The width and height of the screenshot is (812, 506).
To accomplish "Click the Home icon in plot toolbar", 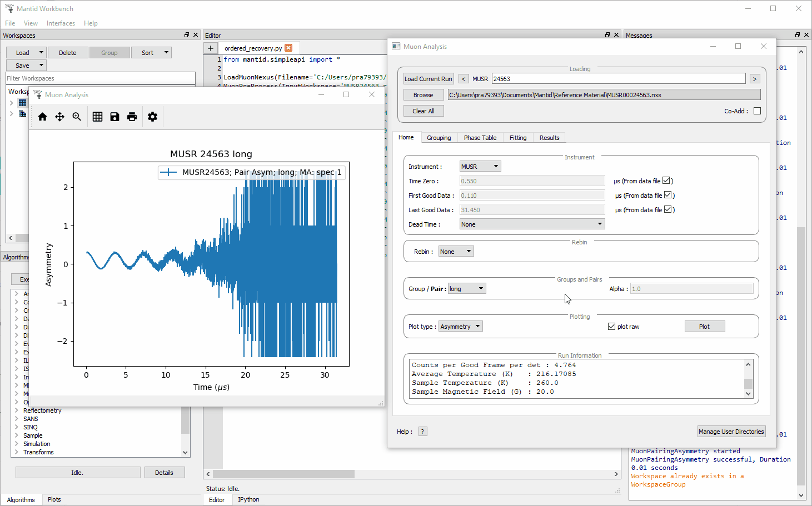I will click(42, 117).
